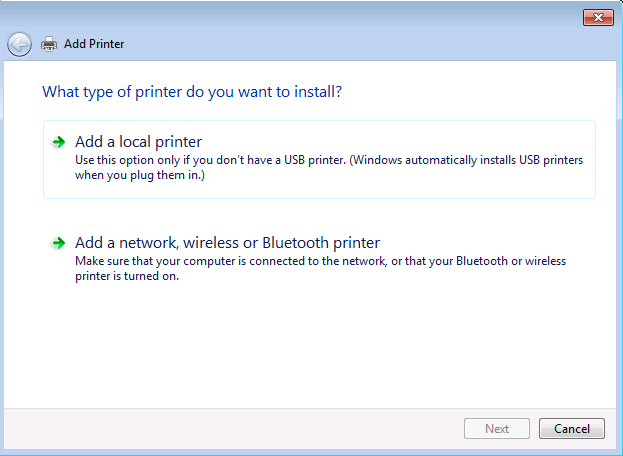Choose Add a network, wireless or Bluetooth printer
This screenshot has width=623, height=456.
tap(227, 243)
